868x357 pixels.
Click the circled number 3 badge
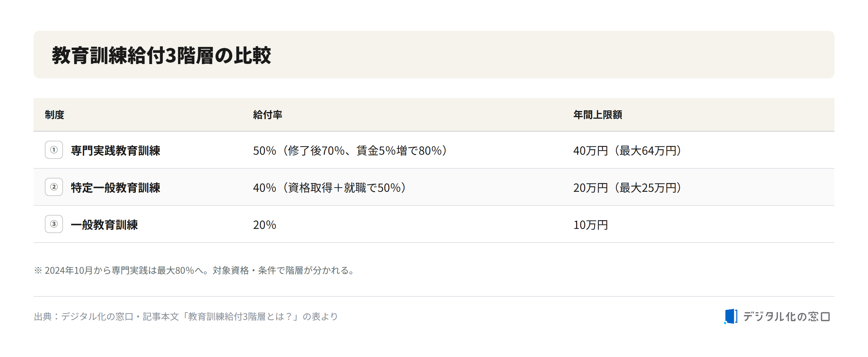click(54, 224)
